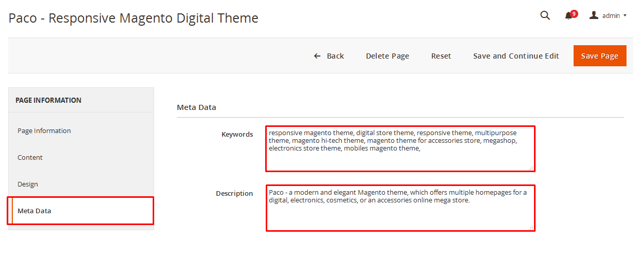The width and height of the screenshot is (644, 261).
Task: Click inside the Keywords text area
Action: (400, 149)
